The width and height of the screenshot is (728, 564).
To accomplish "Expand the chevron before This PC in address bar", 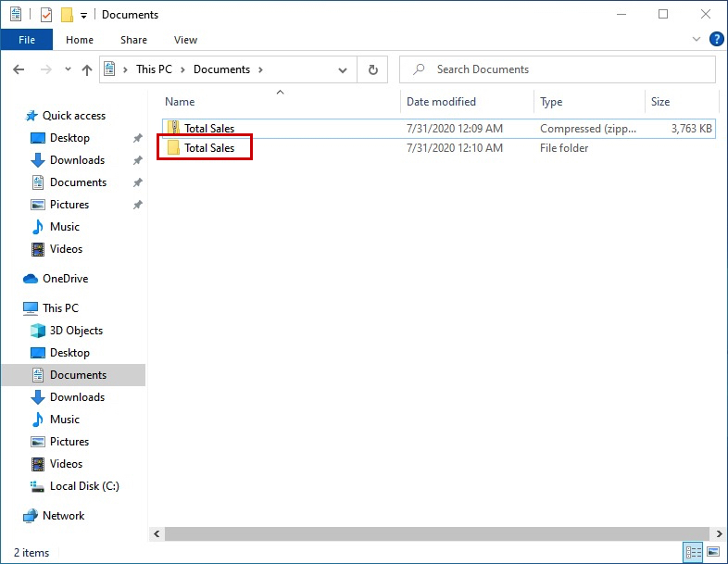I will pos(125,69).
